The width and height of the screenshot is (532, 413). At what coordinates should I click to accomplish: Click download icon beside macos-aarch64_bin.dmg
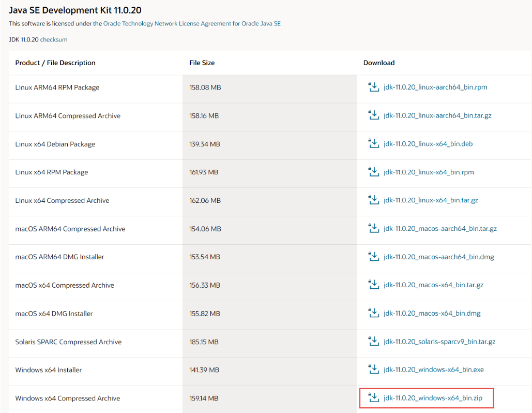tap(374, 257)
